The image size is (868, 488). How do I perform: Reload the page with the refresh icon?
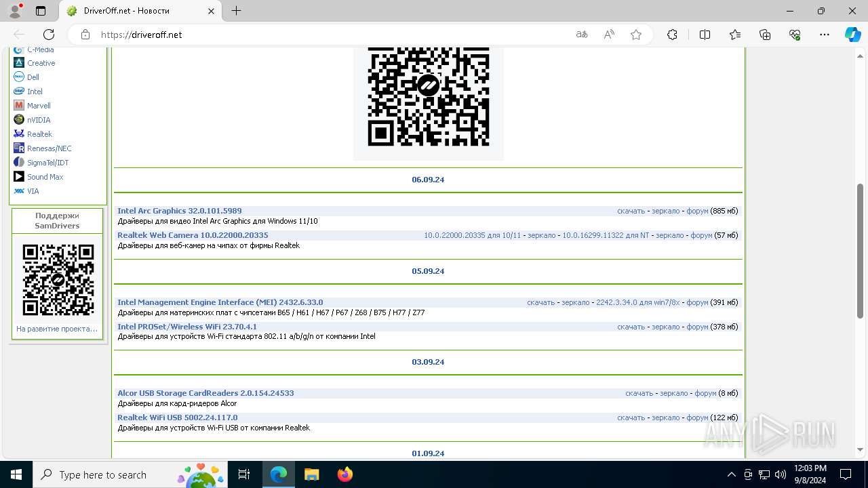(x=49, y=35)
